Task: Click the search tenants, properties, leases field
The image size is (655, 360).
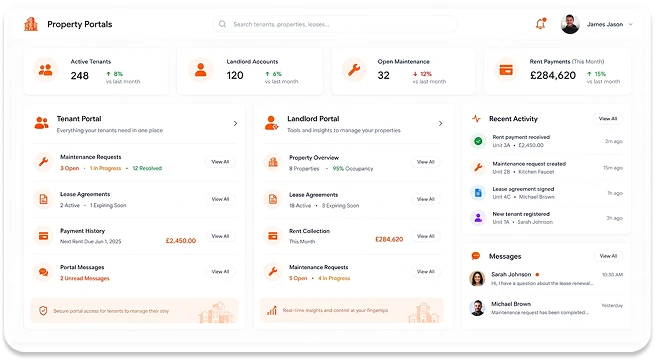Action: (x=335, y=24)
